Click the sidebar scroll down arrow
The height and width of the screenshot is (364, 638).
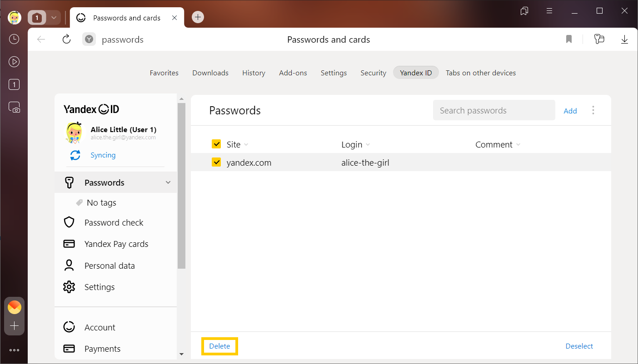(181, 354)
